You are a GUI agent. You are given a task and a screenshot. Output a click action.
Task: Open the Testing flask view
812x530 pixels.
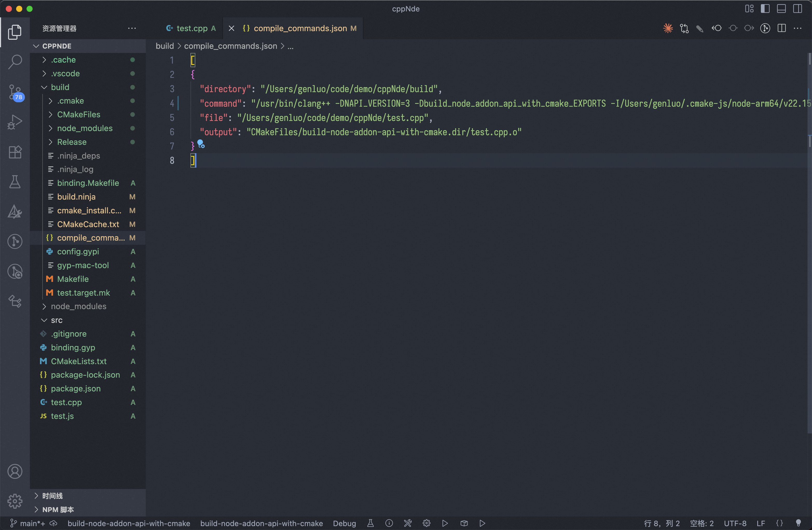point(15,182)
